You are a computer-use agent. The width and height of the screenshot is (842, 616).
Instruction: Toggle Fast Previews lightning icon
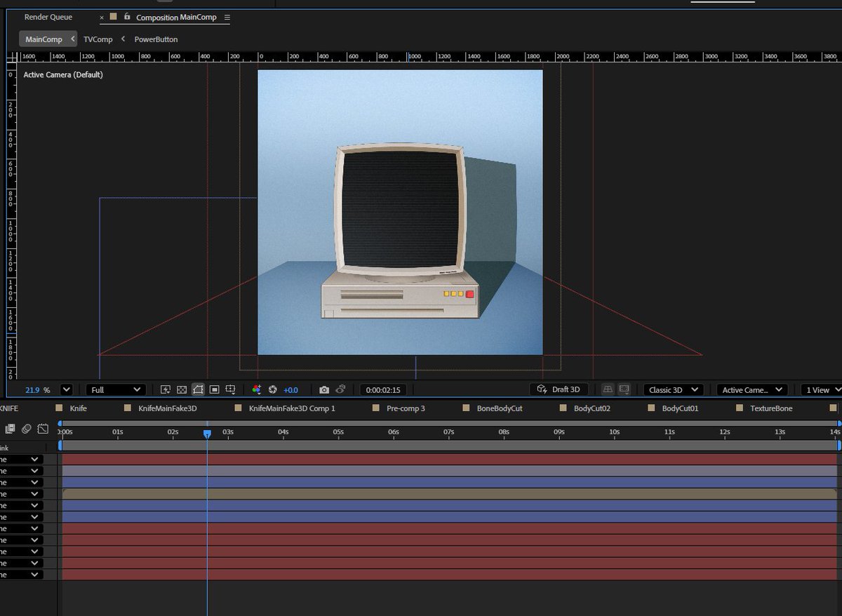(x=166, y=389)
